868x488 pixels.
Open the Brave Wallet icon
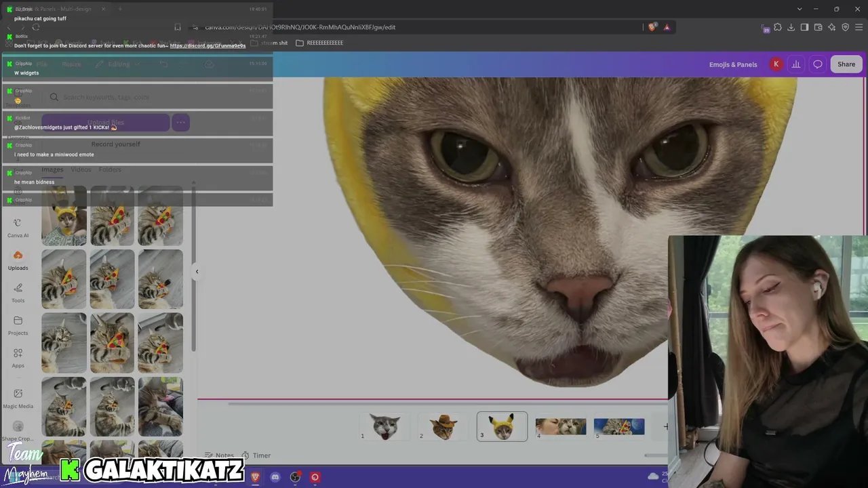tap(818, 27)
